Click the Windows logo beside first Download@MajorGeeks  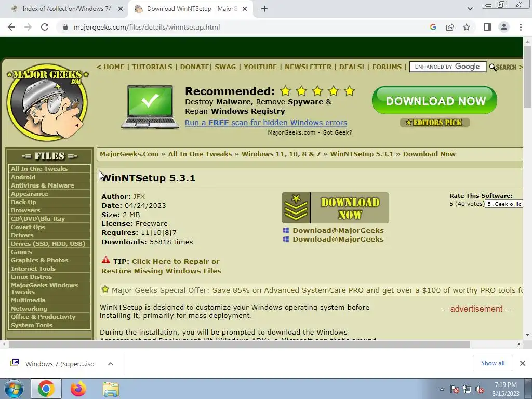[286, 230]
